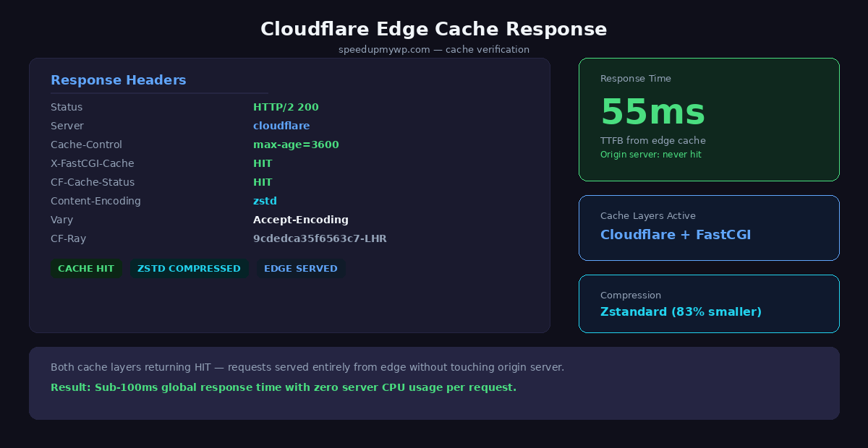Click the cloudflare server value
The width and height of the screenshot is (868, 448).
click(x=281, y=125)
